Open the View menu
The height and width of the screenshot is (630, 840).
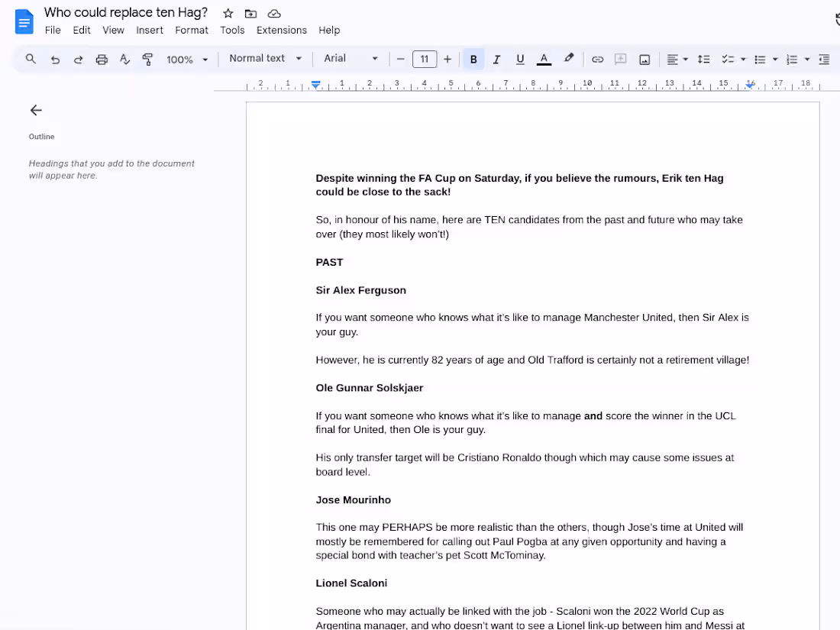(x=113, y=30)
